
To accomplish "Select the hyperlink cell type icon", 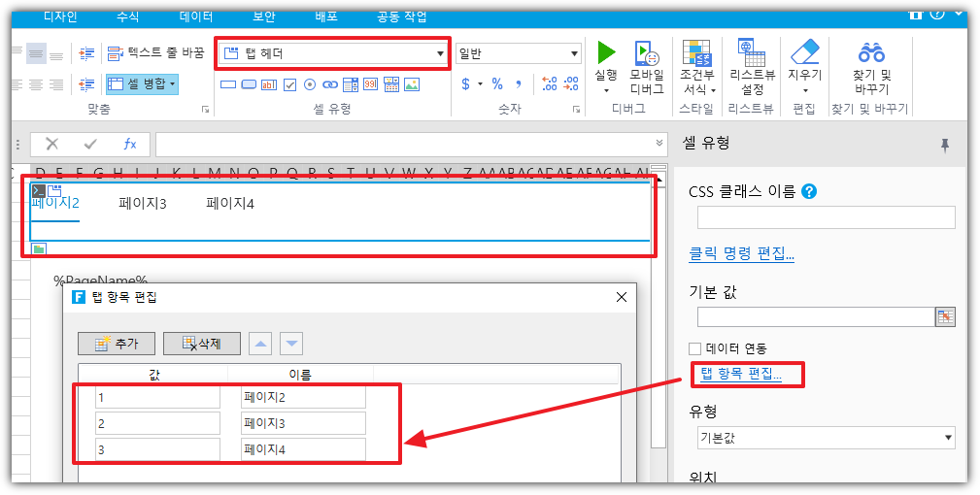I will (330, 84).
